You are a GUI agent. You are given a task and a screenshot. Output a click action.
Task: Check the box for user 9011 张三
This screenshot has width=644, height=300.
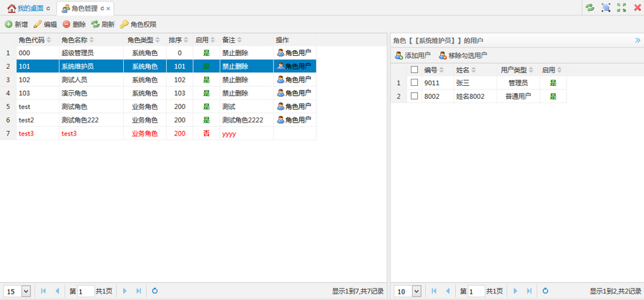tap(414, 82)
